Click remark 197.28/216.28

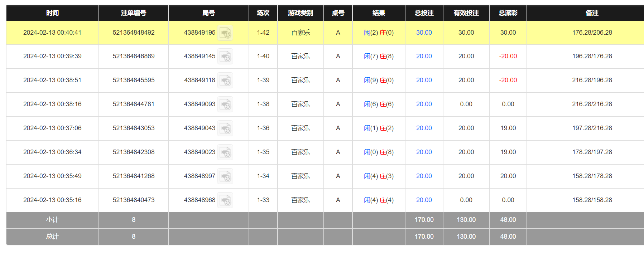pos(592,128)
